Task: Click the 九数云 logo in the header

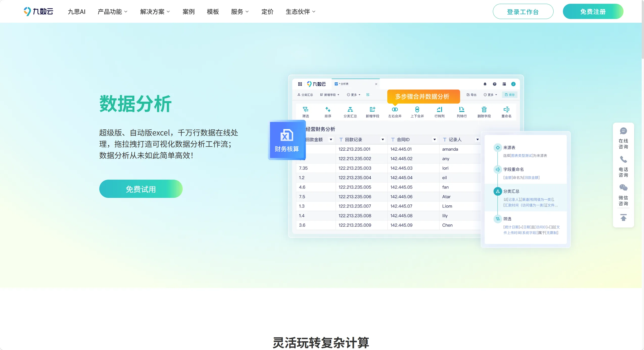Action: click(38, 12)
